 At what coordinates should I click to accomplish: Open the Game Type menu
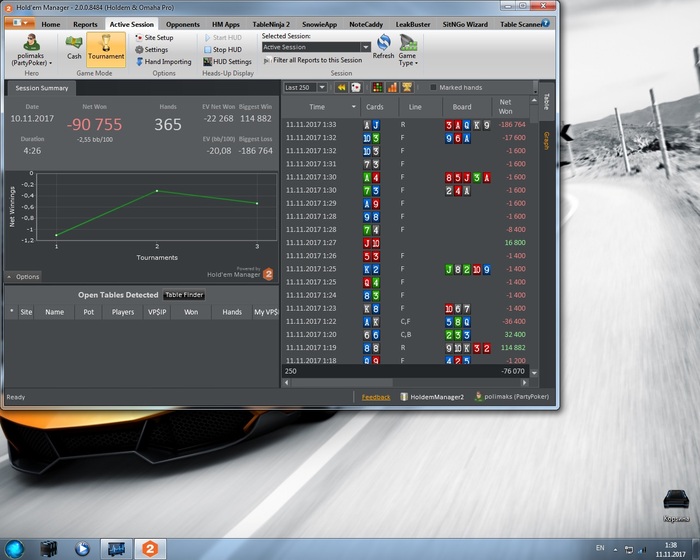[x=408, y=50]
